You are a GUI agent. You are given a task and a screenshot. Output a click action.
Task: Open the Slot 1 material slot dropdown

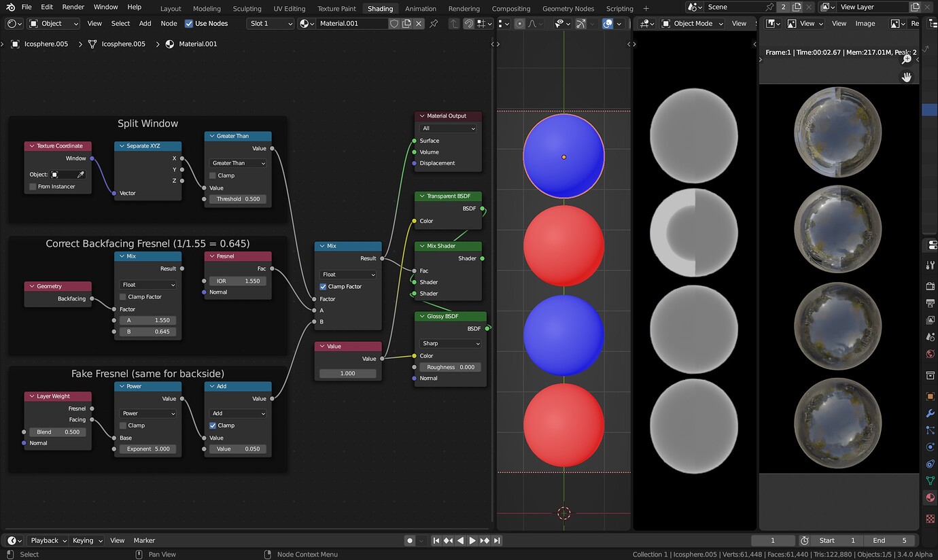point(269,23)
